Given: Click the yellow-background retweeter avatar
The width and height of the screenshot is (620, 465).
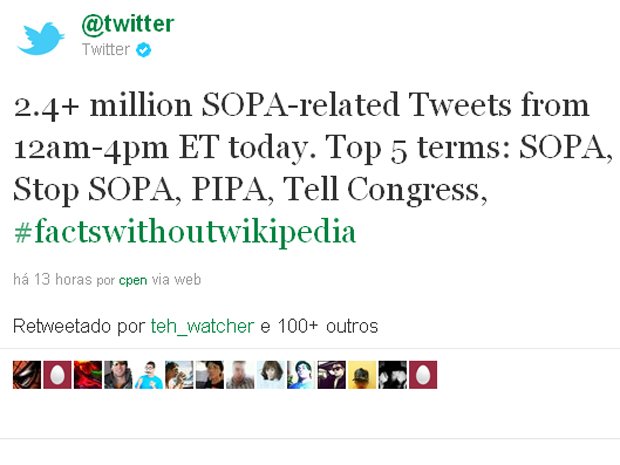Looking at the screenshot, I should [x=361, y=374].
